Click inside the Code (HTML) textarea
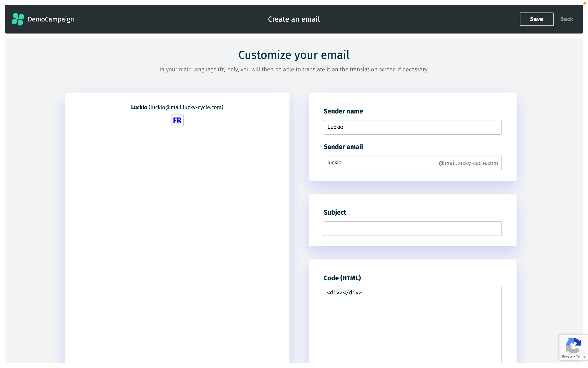The height and width of the screenshot is (368, 588). coord(412,325)
